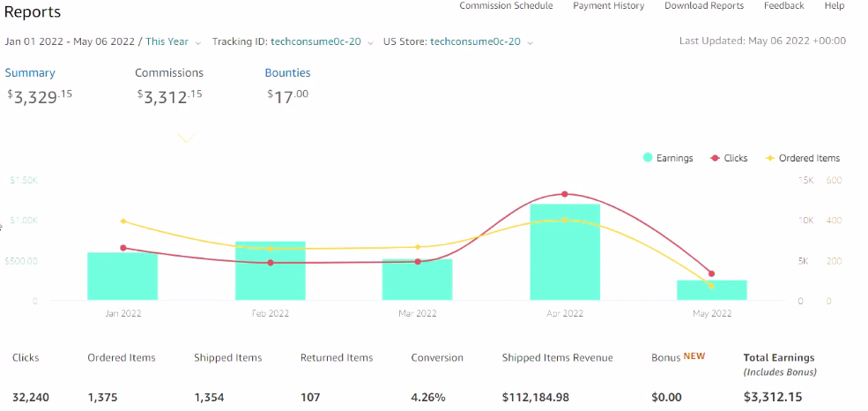Viewport: 868px width, 411px height.
Task: Click the Bounties amount $17.00
Action: click(x=288, y=96)
